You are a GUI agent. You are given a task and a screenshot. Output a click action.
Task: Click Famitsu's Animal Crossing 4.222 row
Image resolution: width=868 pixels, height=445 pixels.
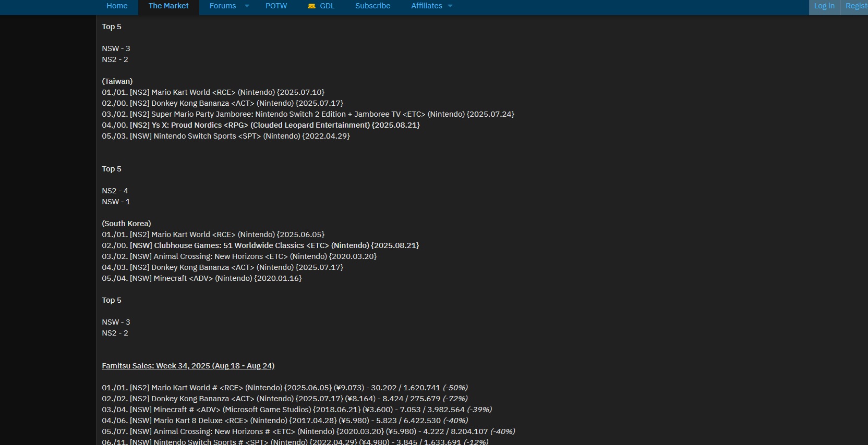pyautogui.click(x=308, y=431)
